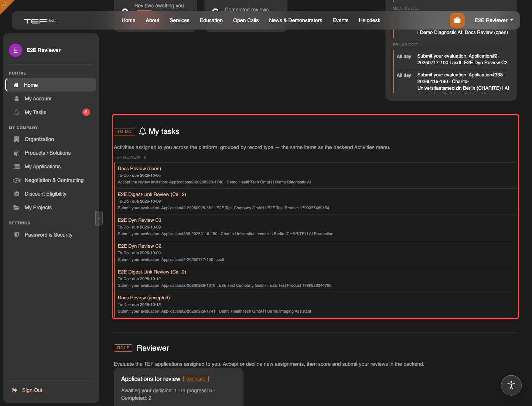Click the bell icon beside My tasks heading

click(x=143, y=131)
